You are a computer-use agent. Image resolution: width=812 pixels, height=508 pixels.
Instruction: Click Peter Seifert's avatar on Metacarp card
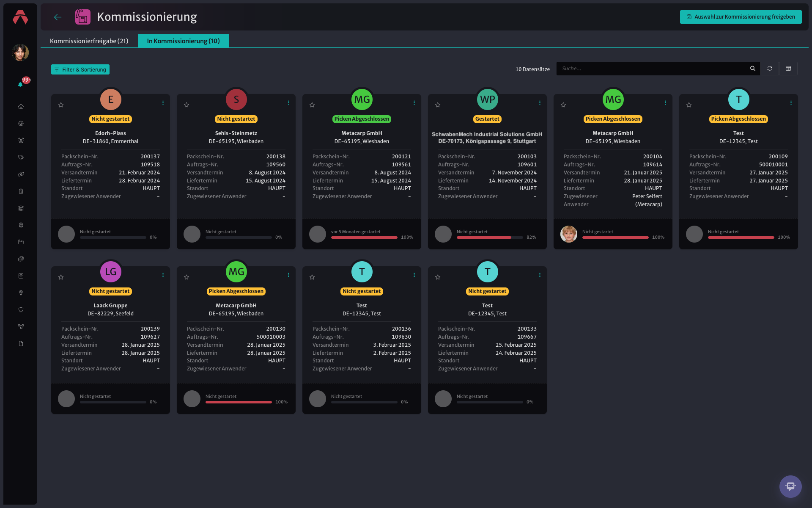click(569, 234)
